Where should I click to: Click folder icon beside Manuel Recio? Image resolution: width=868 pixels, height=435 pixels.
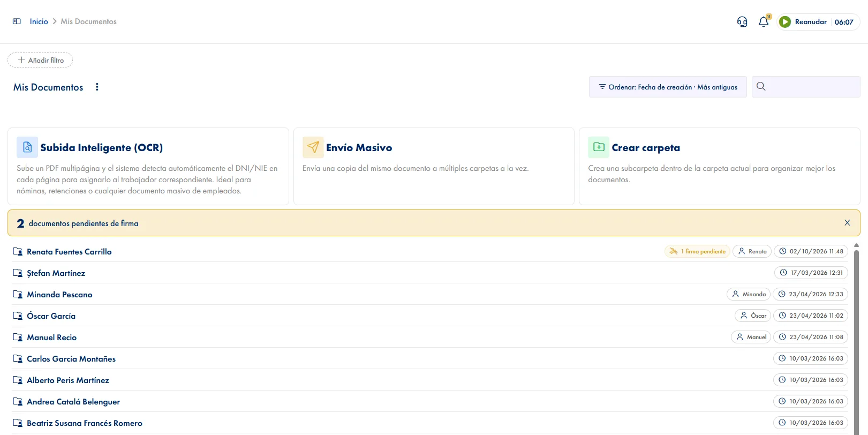pos(18,337)
